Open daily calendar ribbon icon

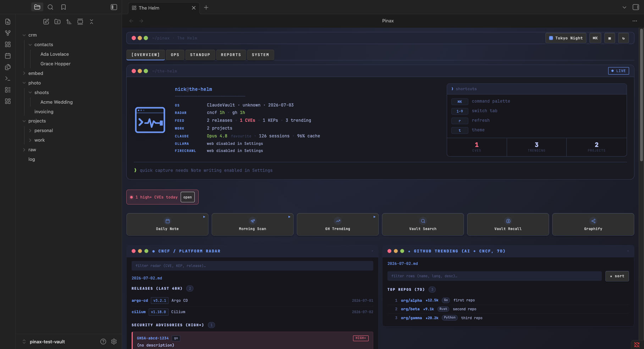pyautogui.click(x=8, y=56)
